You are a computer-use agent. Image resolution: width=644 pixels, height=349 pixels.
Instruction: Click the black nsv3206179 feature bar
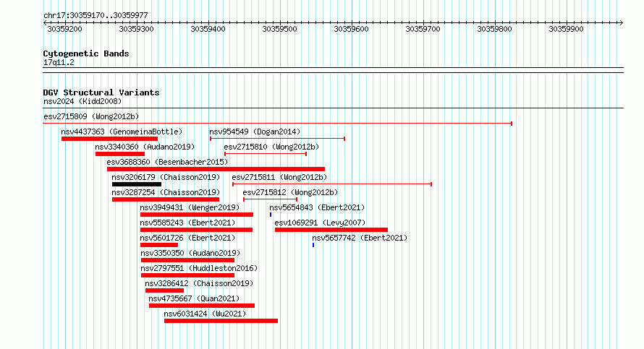coord(137,184)
